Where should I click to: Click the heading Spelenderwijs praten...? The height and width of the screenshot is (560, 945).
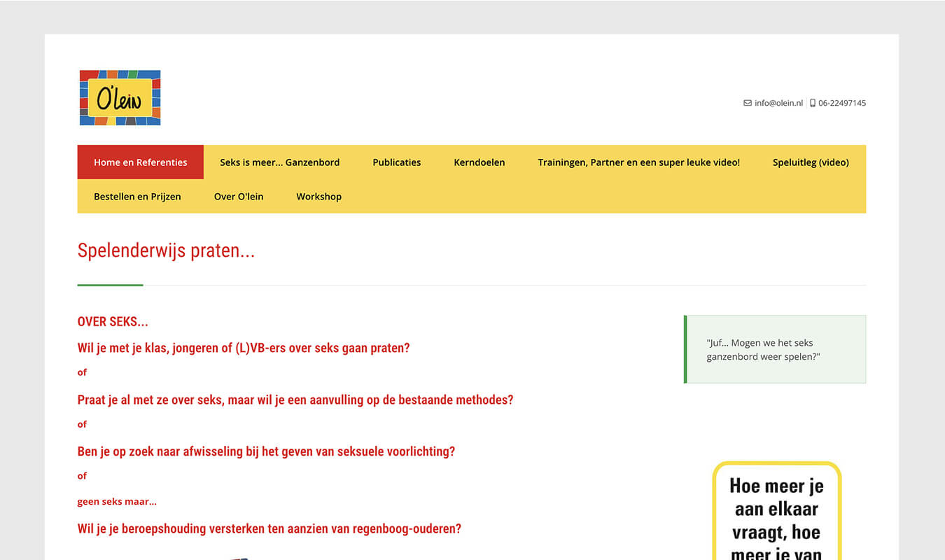coord(166,251)
